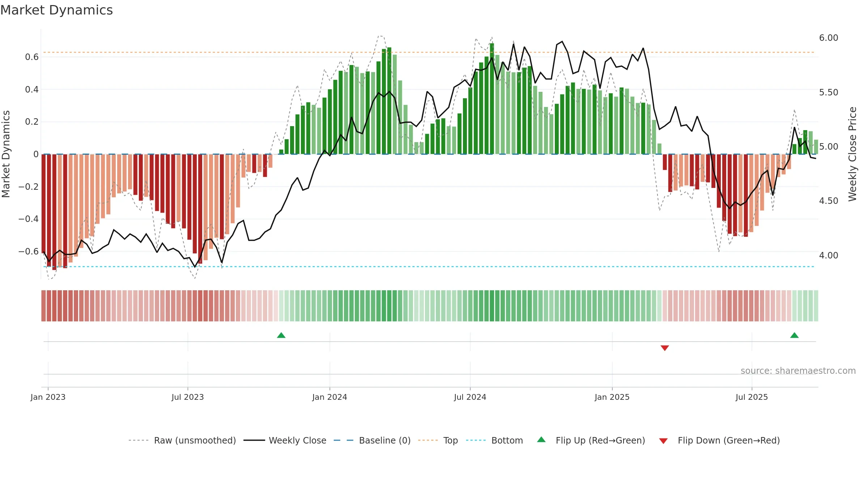Screen dimensions: 868x488
Task: Click the green Flip Up triangle icon in legend
Action: 541,440
